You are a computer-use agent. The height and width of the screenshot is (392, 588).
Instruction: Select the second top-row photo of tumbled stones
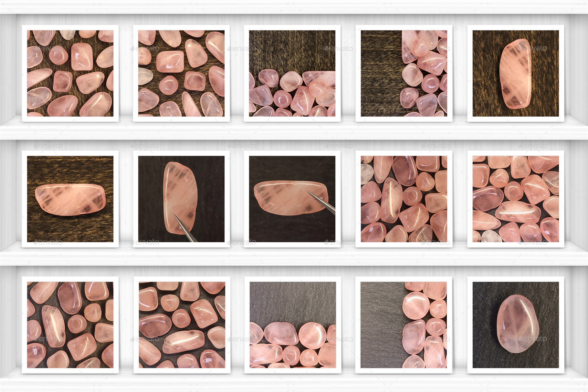[181, 73]
